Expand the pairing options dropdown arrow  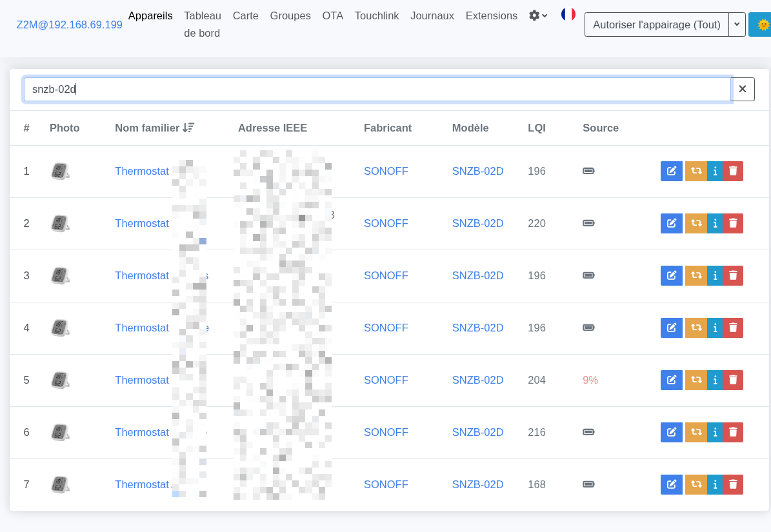click(x=737, y=25)
